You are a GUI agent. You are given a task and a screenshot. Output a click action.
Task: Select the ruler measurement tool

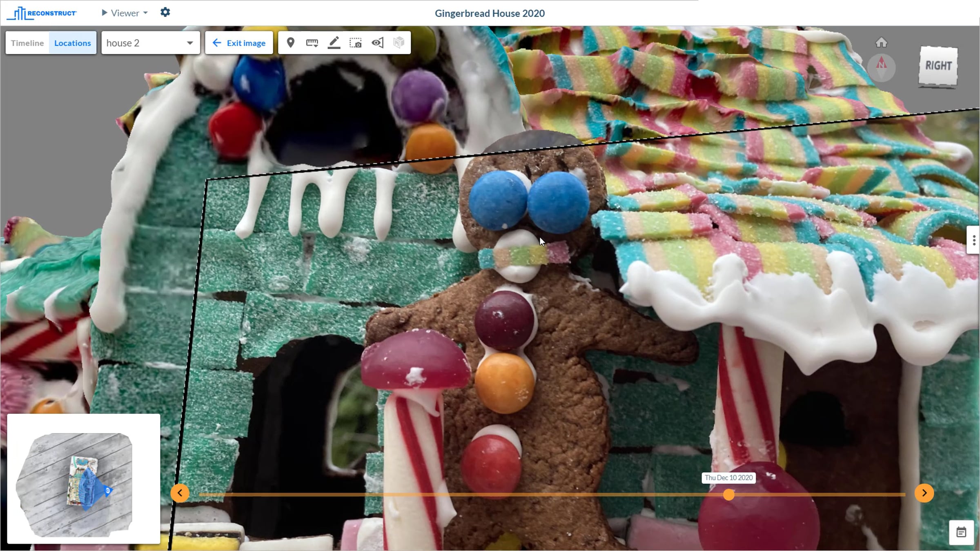[x=312, y=42]
